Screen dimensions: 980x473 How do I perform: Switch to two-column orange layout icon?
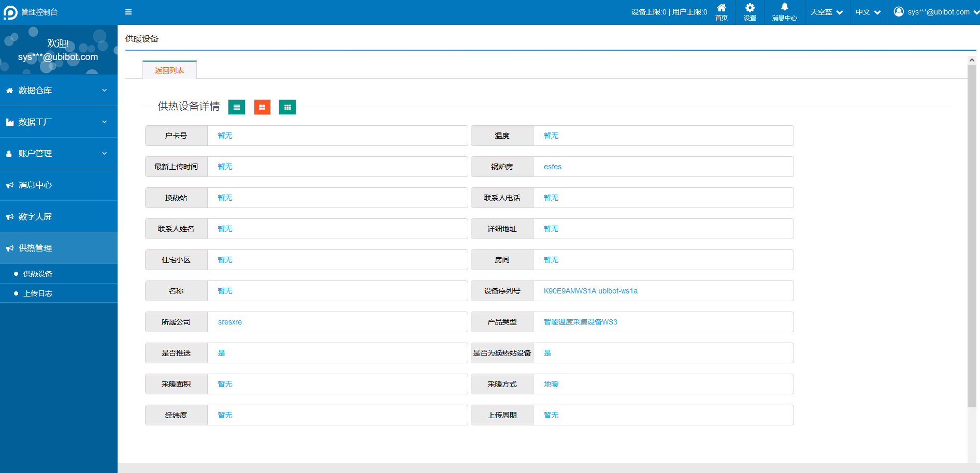click(x=262, y=107)
